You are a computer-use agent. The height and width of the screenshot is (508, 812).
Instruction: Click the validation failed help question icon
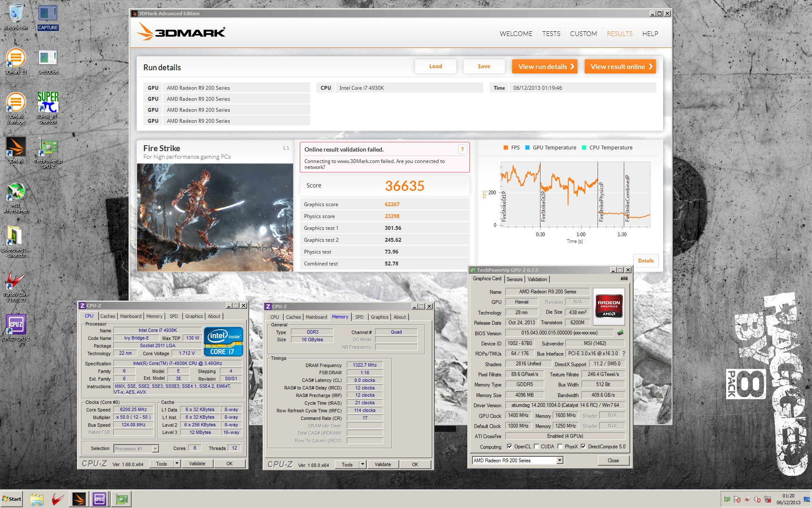click(x=462, y=149)
